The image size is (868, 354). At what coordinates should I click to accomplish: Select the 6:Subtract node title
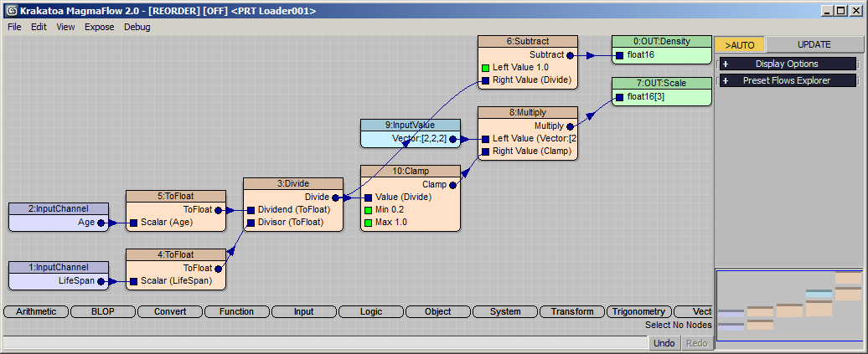(x=528, y=42)
